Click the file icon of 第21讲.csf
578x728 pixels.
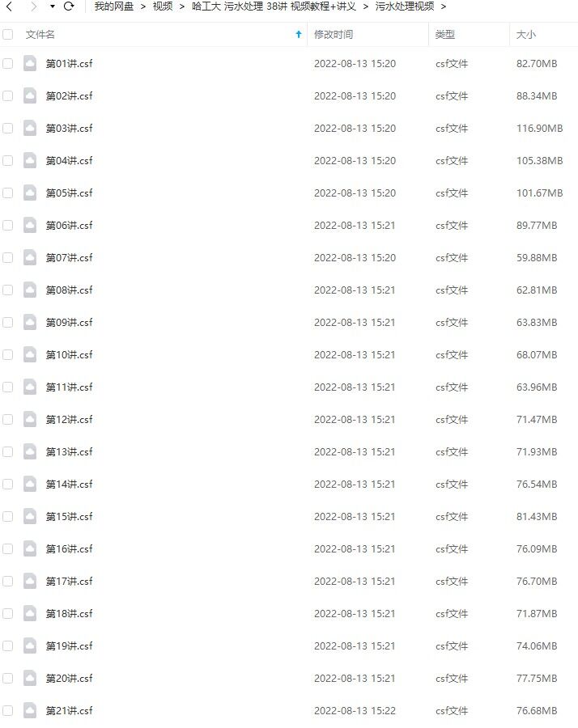tap(30, 710)
